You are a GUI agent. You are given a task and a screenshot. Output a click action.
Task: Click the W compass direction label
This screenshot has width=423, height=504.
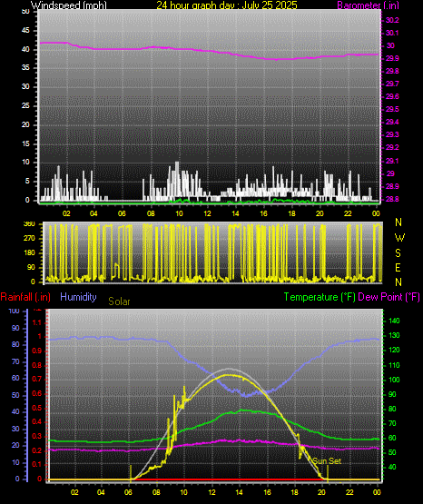[x=399, y=238]
